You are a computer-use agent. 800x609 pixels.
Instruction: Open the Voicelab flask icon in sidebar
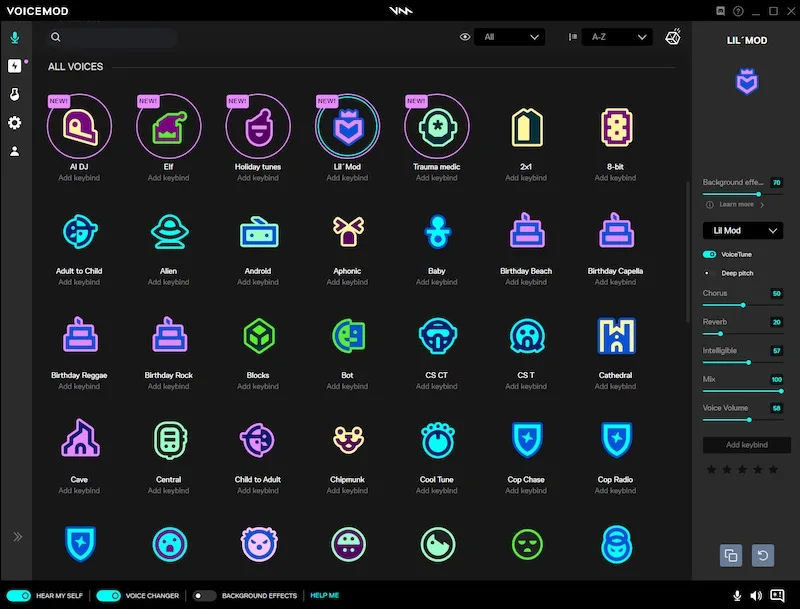point(14,94)
